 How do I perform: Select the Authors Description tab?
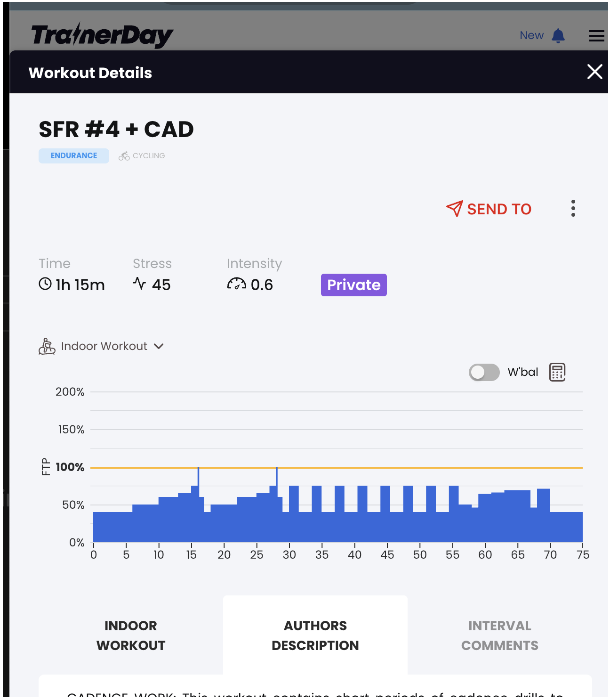click(x=315, y=635)
